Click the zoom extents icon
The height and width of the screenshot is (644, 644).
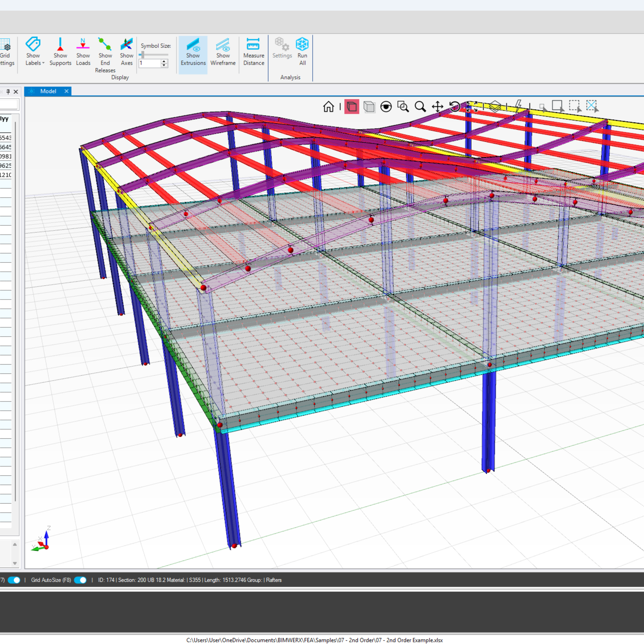point(472,107)
